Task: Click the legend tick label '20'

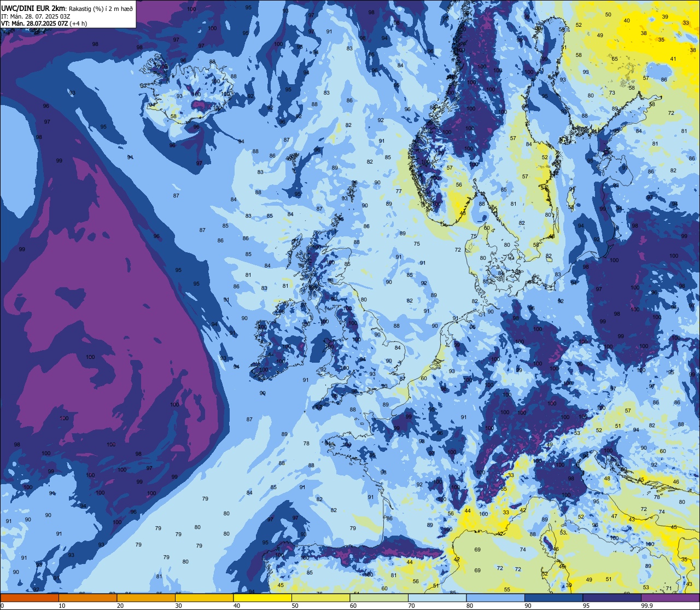Action: click(120, 606)
